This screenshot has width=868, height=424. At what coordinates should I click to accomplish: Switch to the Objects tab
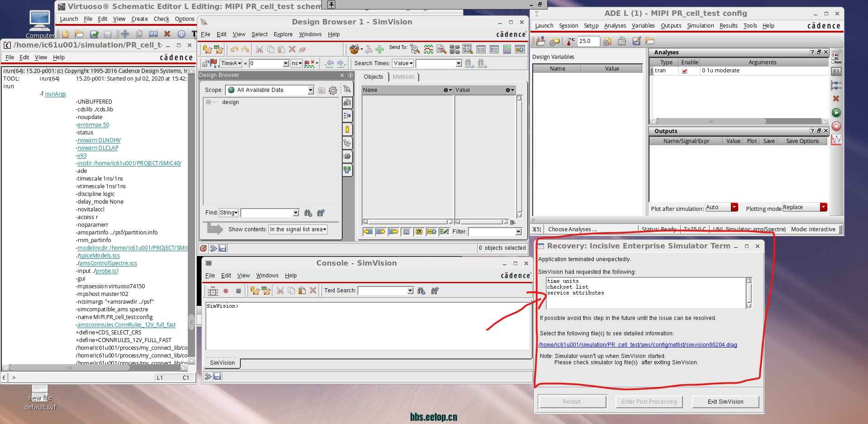click(373, 77)
